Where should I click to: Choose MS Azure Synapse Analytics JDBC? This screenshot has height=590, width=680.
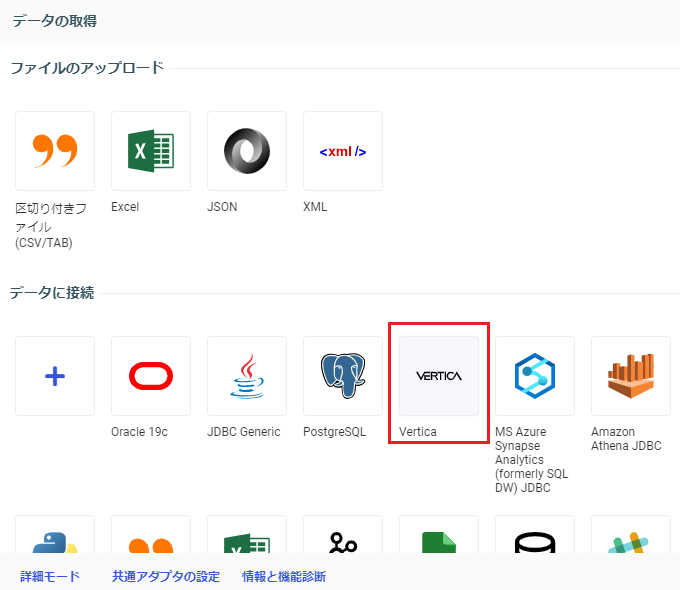(x=535, y=376)
